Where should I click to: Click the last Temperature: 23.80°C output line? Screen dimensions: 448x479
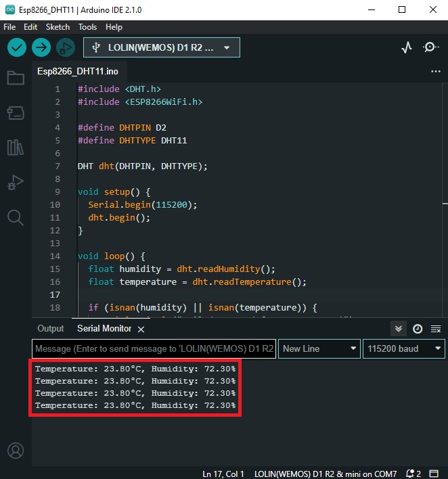pyautogui.click(x=135, y=405)
